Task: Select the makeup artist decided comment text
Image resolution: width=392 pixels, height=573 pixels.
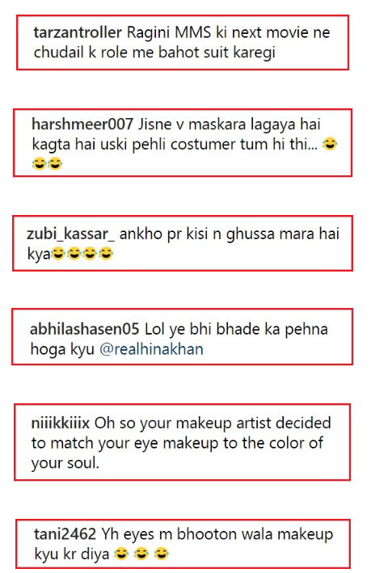Action: [181, 443]
